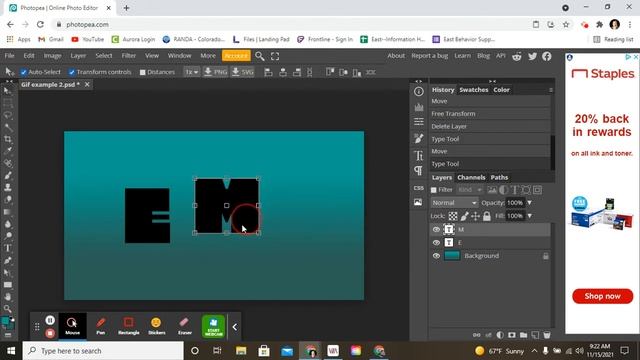
Task: Click the new layer icon
Action: point(535,335)
